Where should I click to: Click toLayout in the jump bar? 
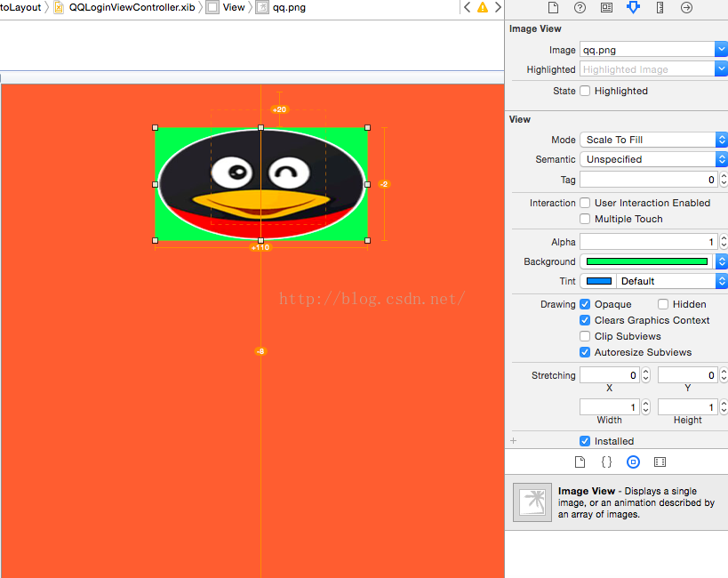20,7
